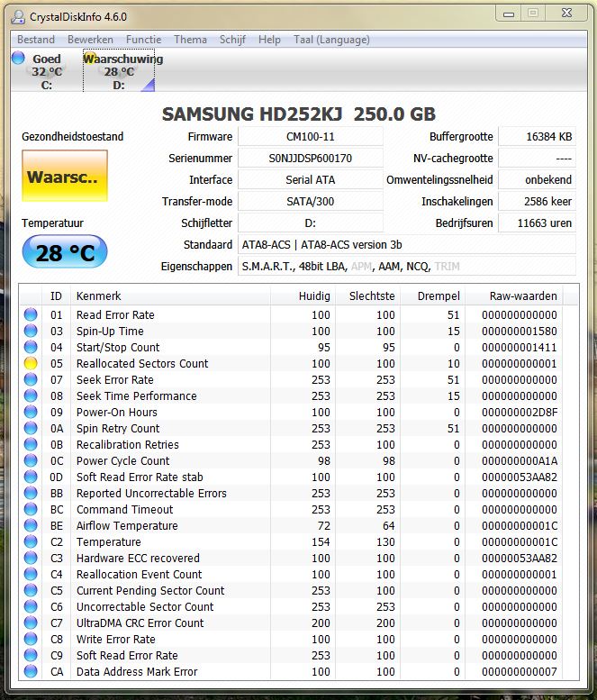Click the 28 °C temperature indicator button

[x=65, y=252]
